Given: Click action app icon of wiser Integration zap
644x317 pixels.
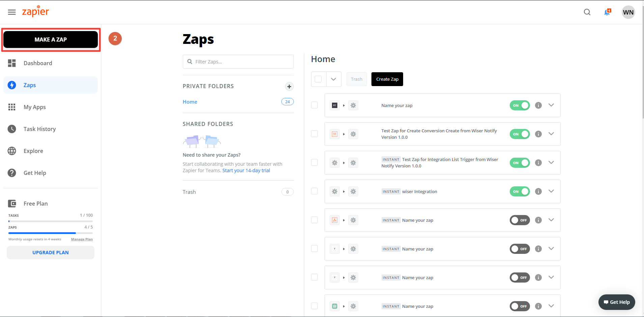Looking at the screenshot, I should tap(353, 191).
